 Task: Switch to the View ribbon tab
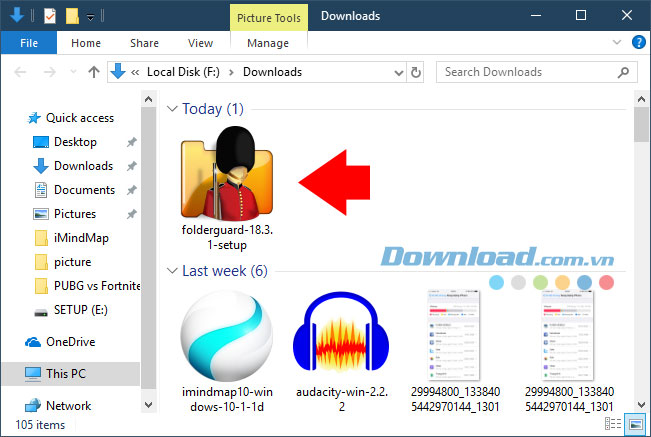[x=200, y=43]
